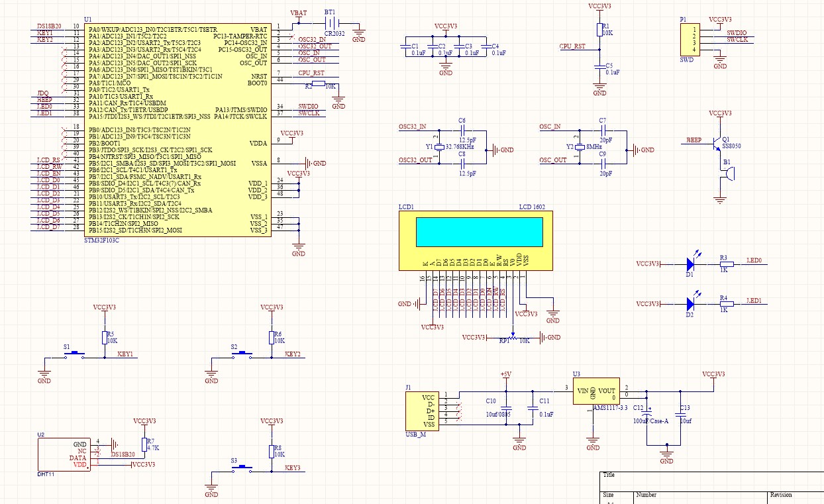Select the Q1 transistor symbol

pos(717,144)
